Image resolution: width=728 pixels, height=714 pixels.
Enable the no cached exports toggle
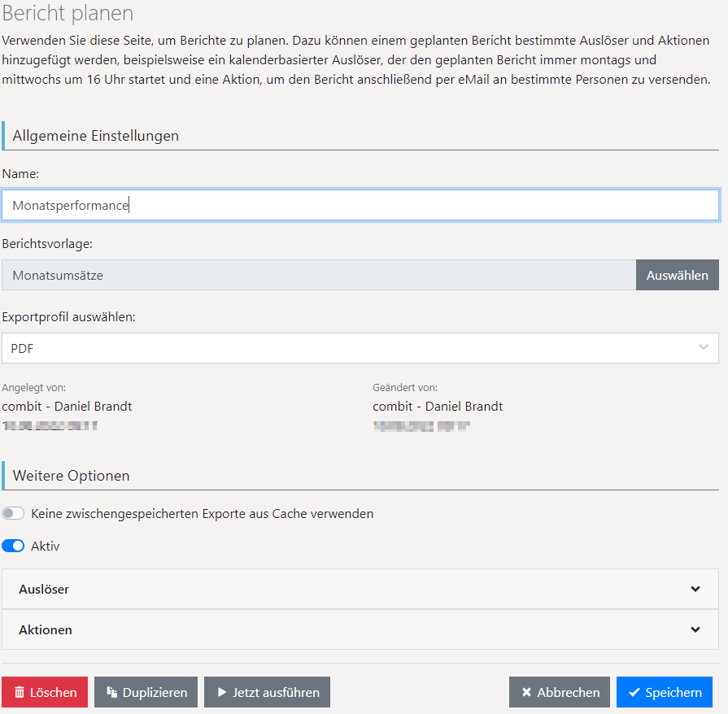point(13,514)
